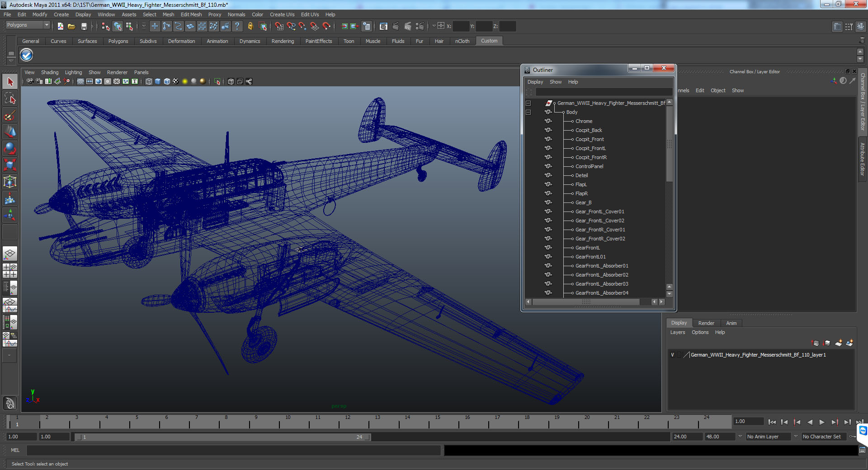Open the character set dropdown arrow
Screen dimensions: 868x470
796,437
